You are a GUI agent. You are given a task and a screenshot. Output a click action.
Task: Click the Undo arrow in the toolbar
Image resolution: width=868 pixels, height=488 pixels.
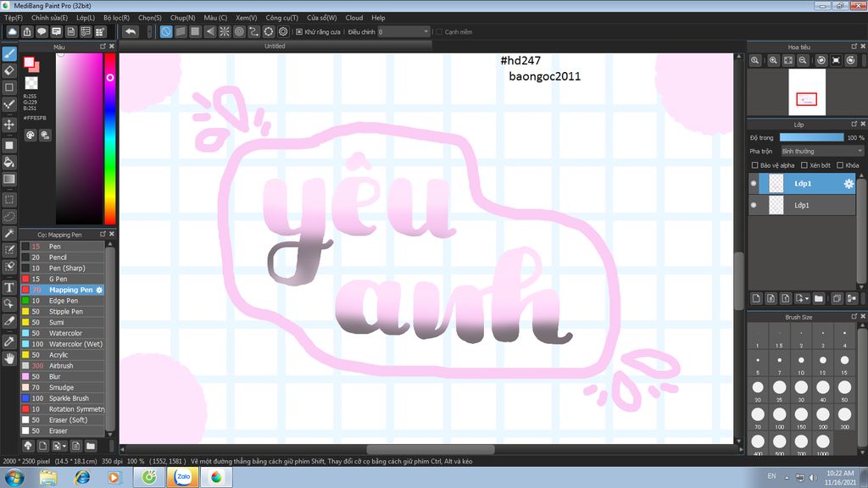tap(131, 31)
